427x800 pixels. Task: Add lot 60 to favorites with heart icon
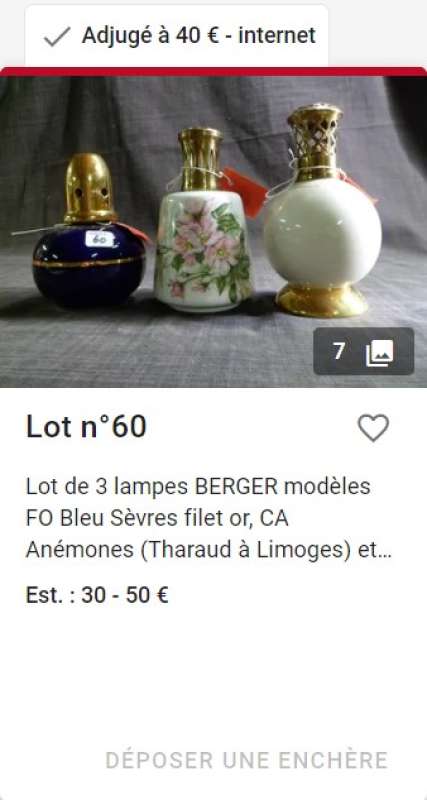click(373, 428)
